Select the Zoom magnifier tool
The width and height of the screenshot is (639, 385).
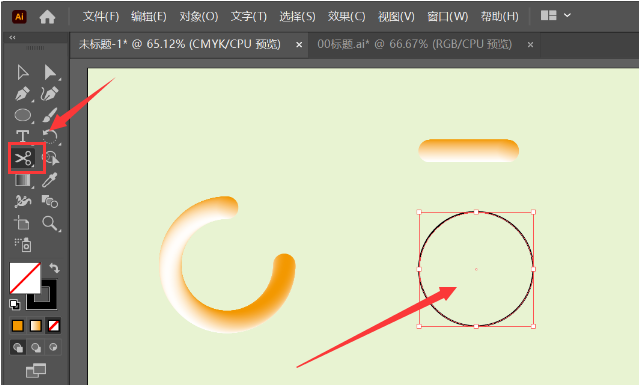51,223
